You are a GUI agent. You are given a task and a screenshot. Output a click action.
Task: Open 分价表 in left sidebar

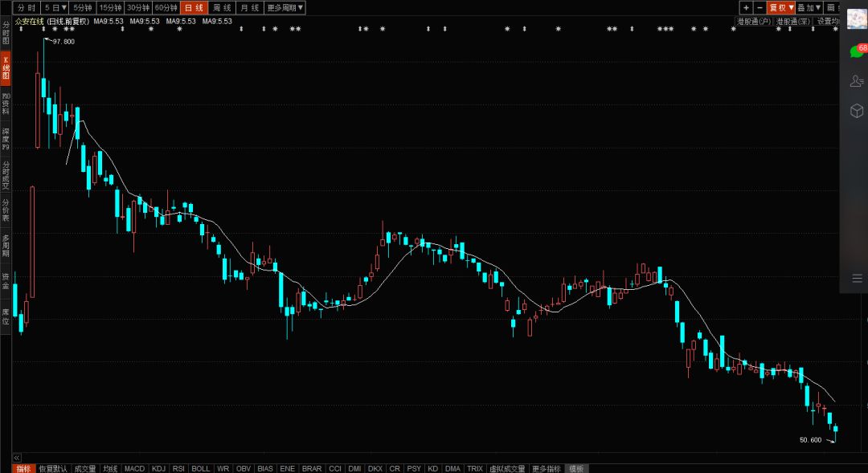[6, 210]
